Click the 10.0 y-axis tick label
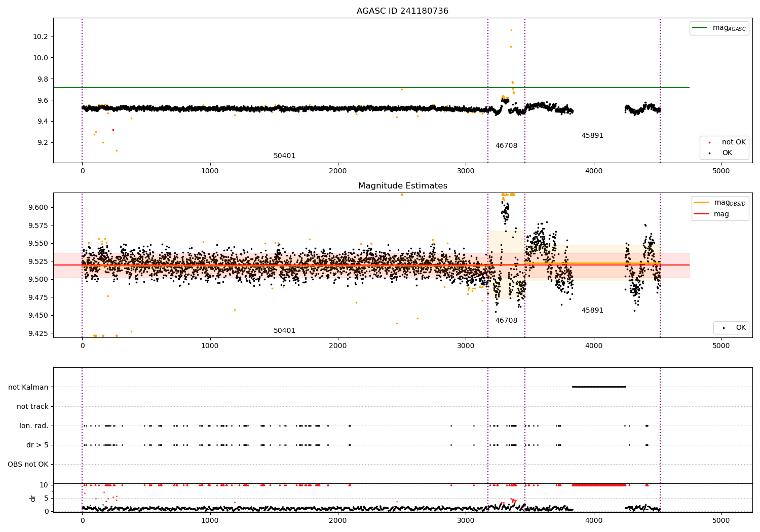Image resolution: width=760 pixels, height=532 pixels. 41,58
